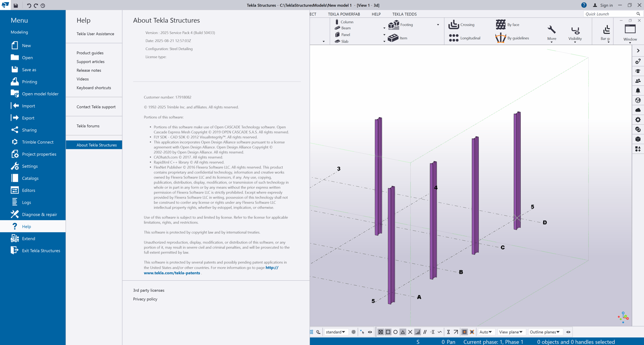Viewport: 644px width, 345px height.
Task: Toggle the crossed-square snap switch
Action: [x=380, y=332]
